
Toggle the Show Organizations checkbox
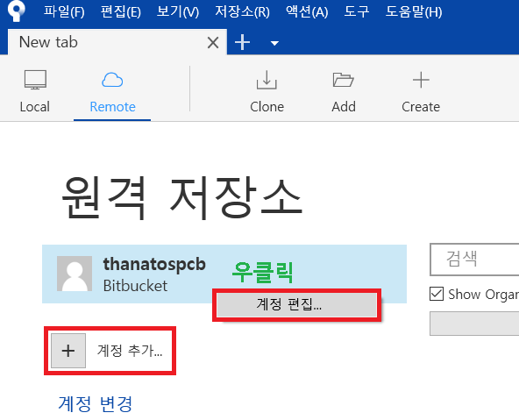437,294
